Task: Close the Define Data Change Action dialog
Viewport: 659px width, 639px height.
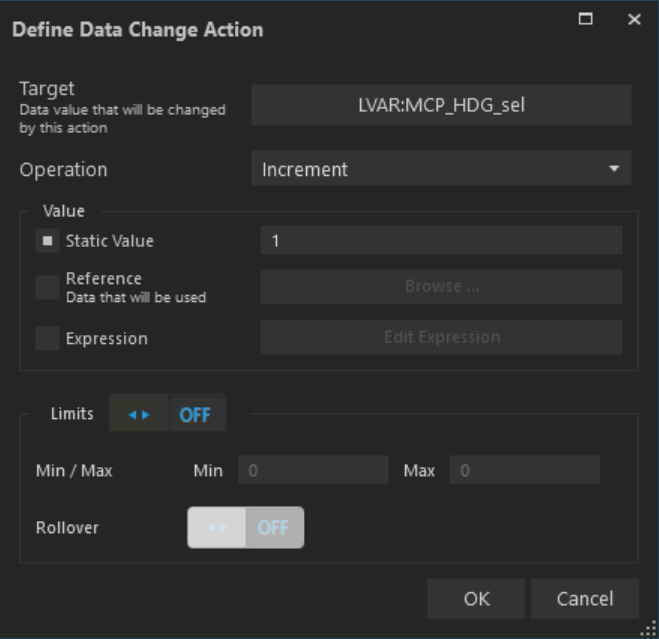Action: pos(634,20)
